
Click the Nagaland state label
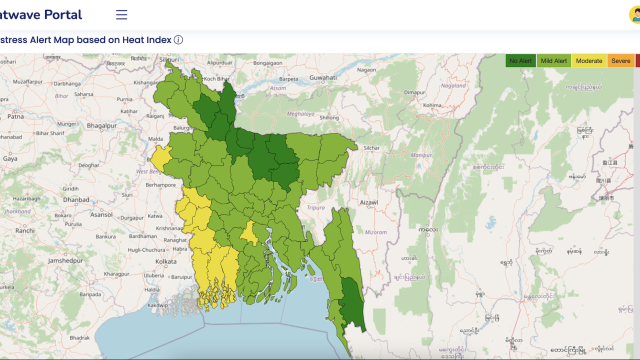coord(453,86)
